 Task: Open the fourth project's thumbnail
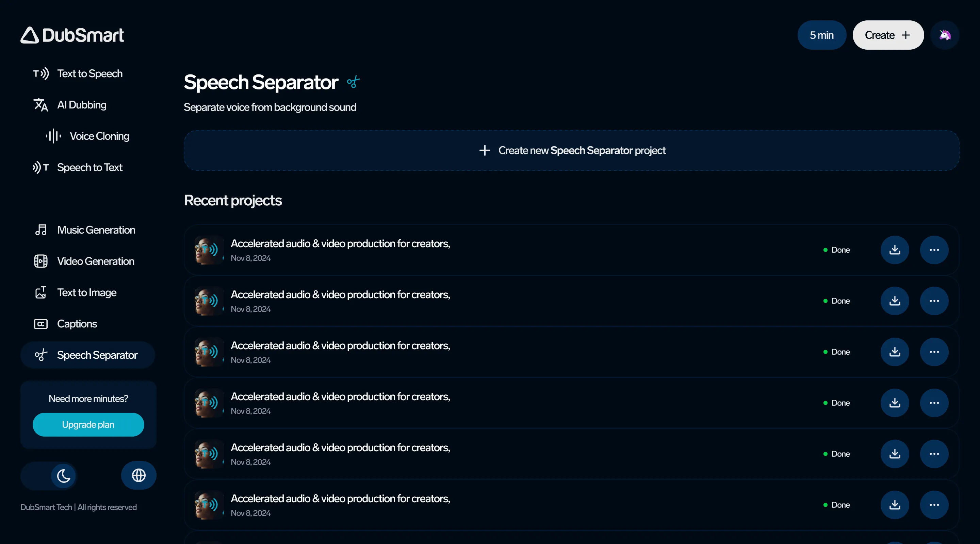coord(209,403)
